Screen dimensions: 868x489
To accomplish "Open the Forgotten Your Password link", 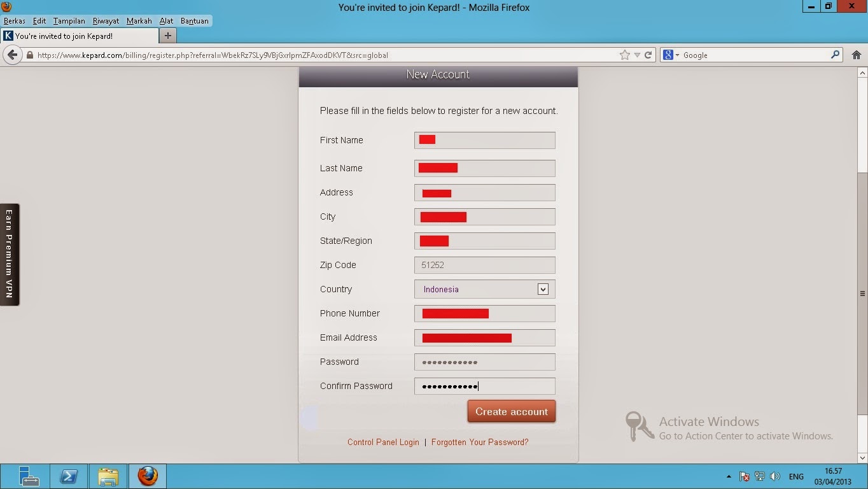I will [x=480, y=442].
